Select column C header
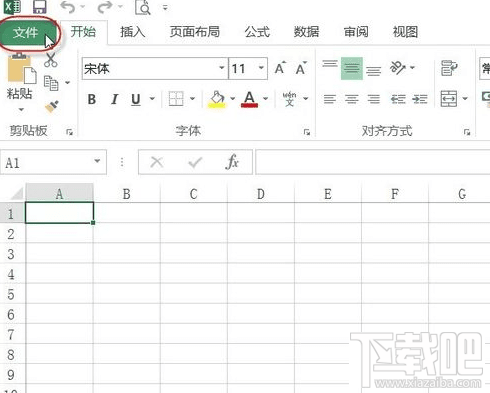490x393 pixels. (194, 193)
